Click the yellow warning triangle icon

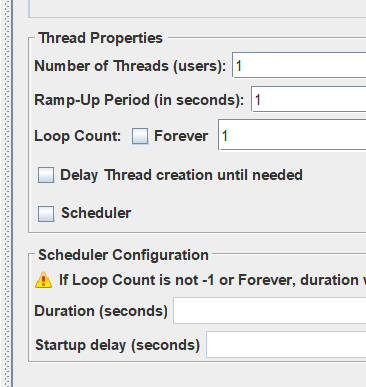[43, 280]
